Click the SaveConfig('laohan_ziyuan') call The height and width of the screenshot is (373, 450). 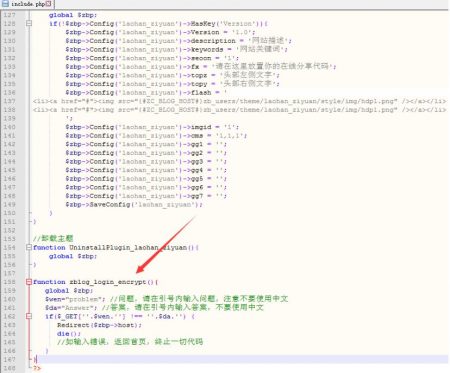(134, 204)
